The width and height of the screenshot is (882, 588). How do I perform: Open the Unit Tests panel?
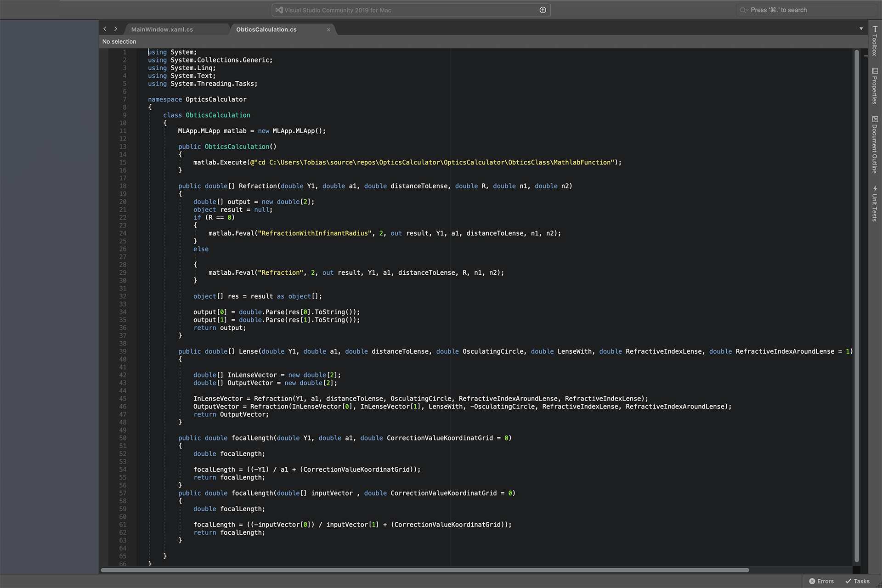[x=875, y=203]
